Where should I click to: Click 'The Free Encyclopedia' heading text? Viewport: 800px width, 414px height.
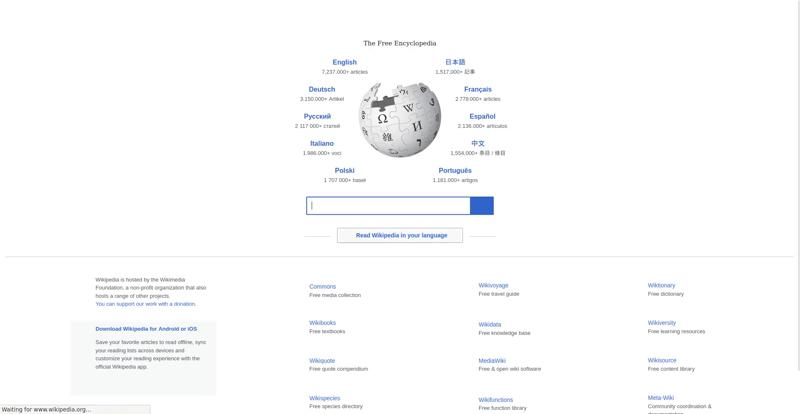[399, 43]
